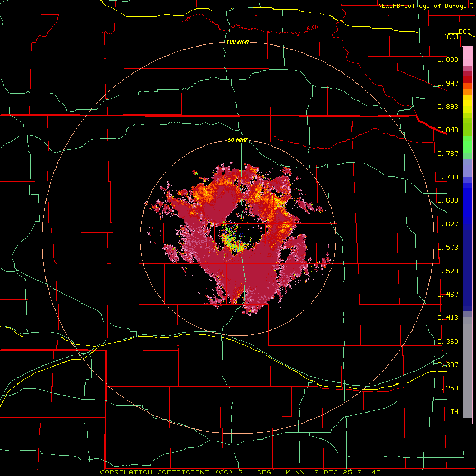The image size is (476, 476).
Task: Click the 100 NMI range ring label
Action: [x=237, y=42]
